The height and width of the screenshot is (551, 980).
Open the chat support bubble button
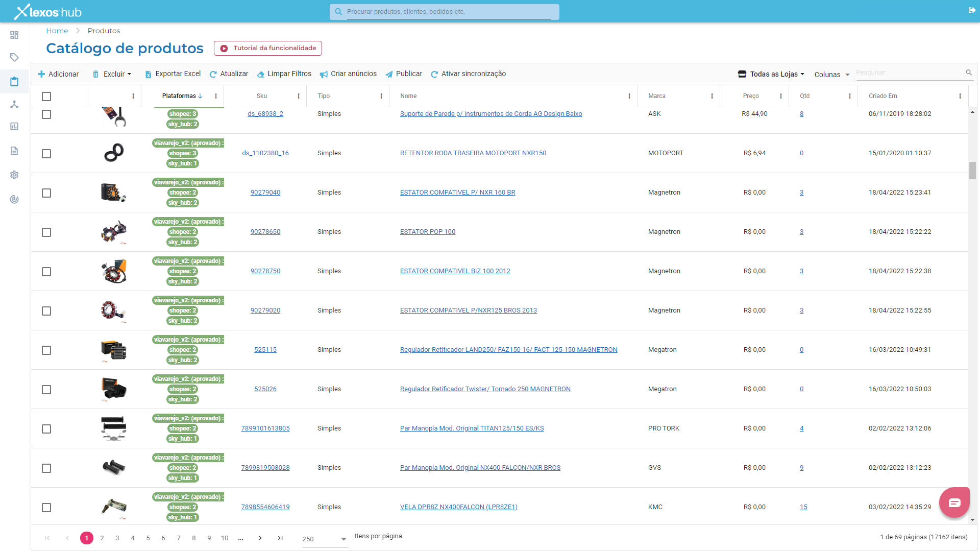coord(954,502)
